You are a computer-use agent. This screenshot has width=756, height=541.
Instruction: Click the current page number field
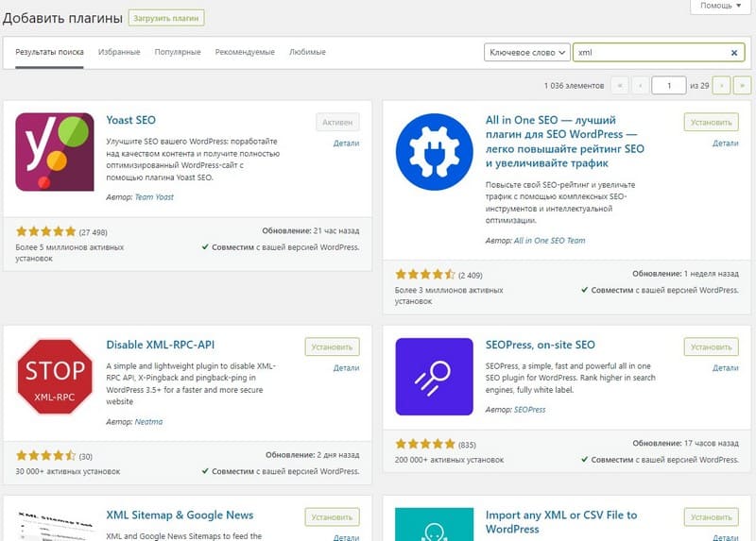click(x=669, y=85)
